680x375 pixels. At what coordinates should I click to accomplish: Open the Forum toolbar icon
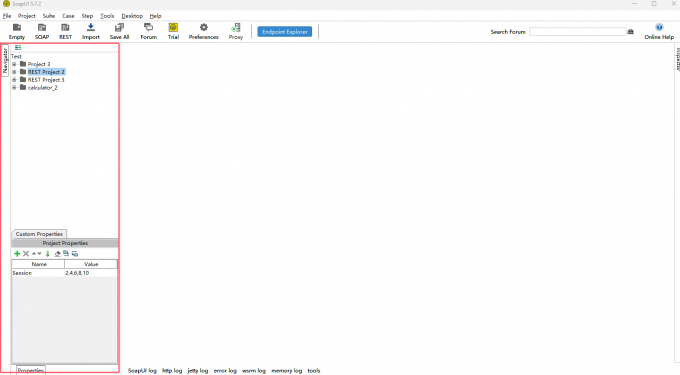click(x=148, y=32)
